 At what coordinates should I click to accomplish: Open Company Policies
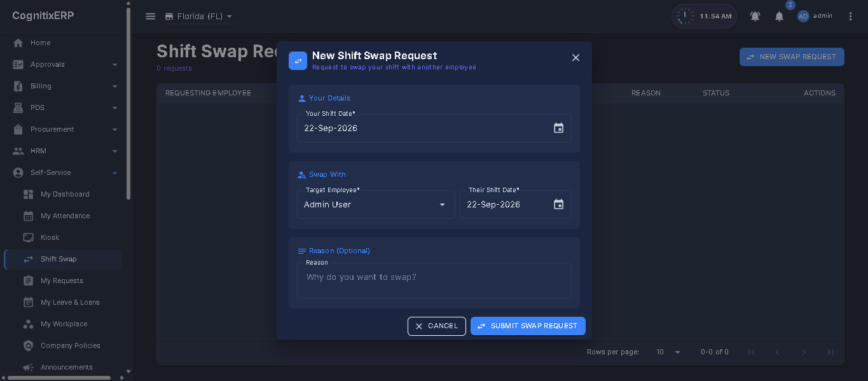click(63, 345)
